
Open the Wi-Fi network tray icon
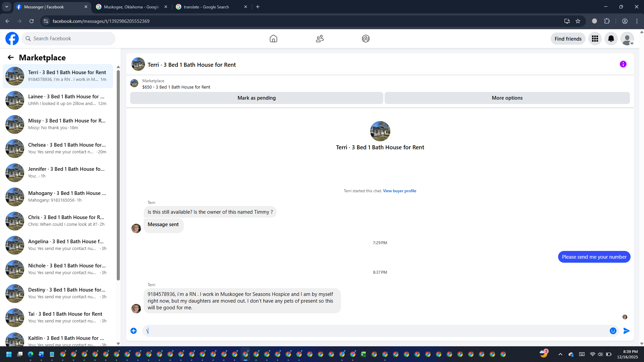[x=593, y=354]
